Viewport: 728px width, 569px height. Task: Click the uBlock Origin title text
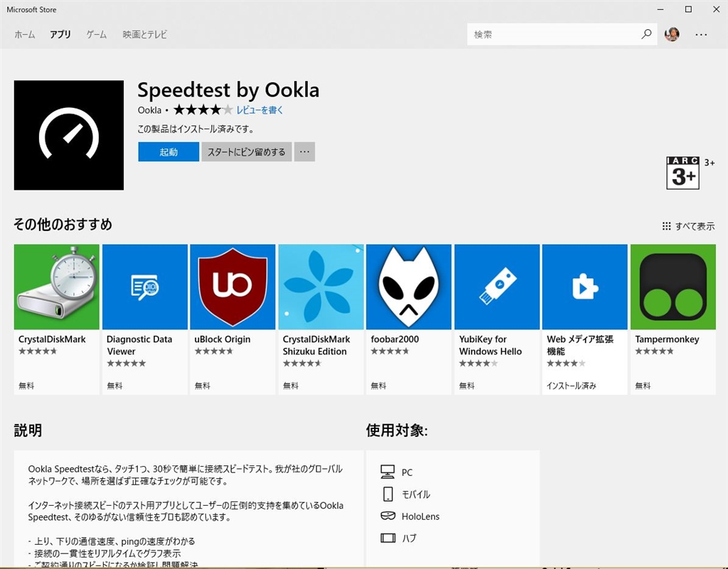pos(223,339)
